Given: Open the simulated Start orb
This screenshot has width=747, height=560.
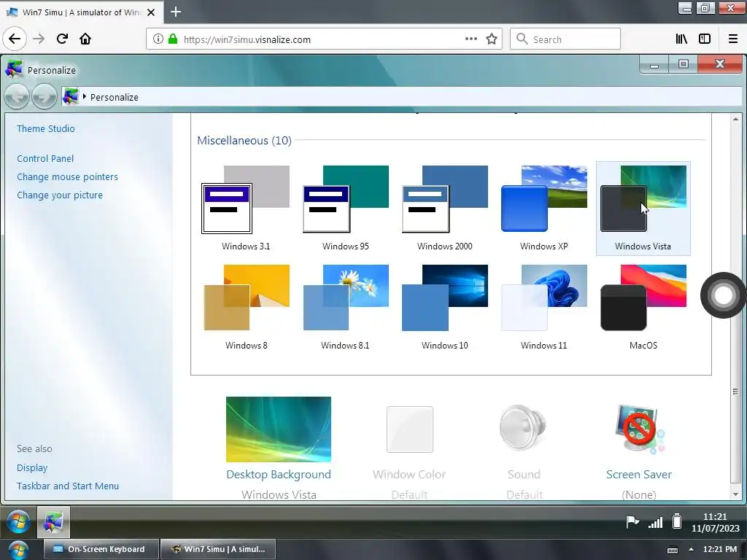Looking at the screenshot, I should 18,522.
